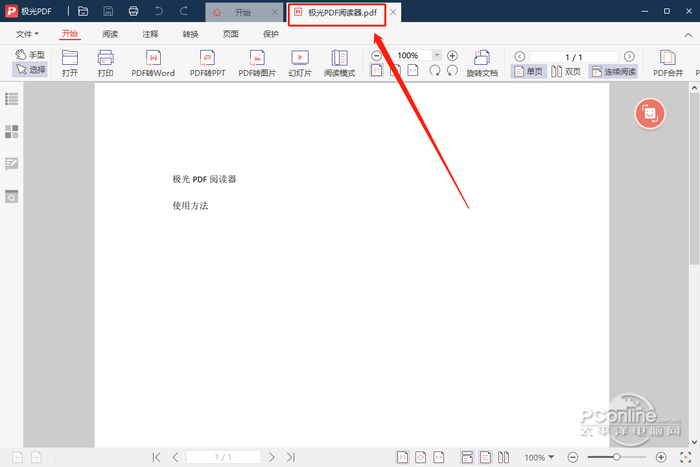Click the ribbon zoom percentage field
This screenshot has width=700, height=467.
(408, 55)
